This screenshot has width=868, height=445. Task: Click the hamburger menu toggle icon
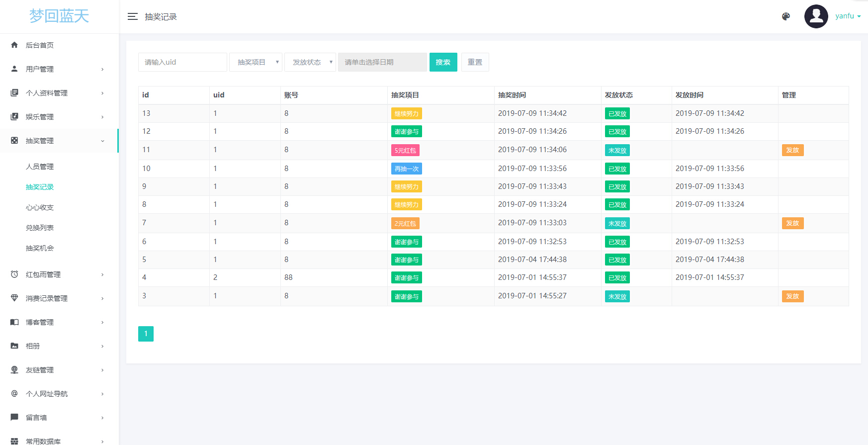point(132,16)
